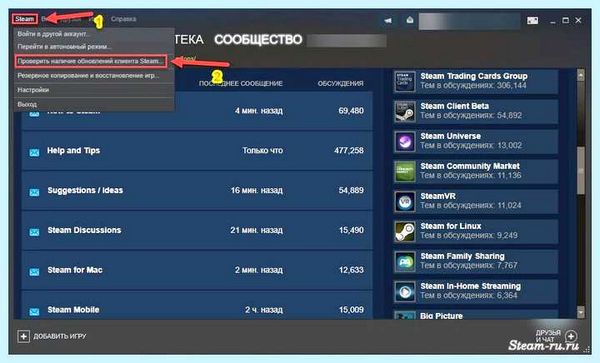Click the SteamVR group avatar
600x363 pixels.
pos(405,201)
